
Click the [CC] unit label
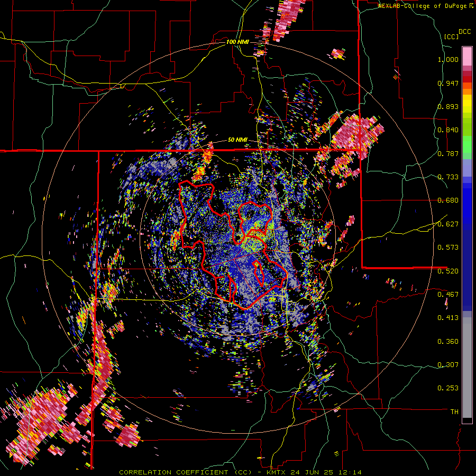click(x=451, y=36)
